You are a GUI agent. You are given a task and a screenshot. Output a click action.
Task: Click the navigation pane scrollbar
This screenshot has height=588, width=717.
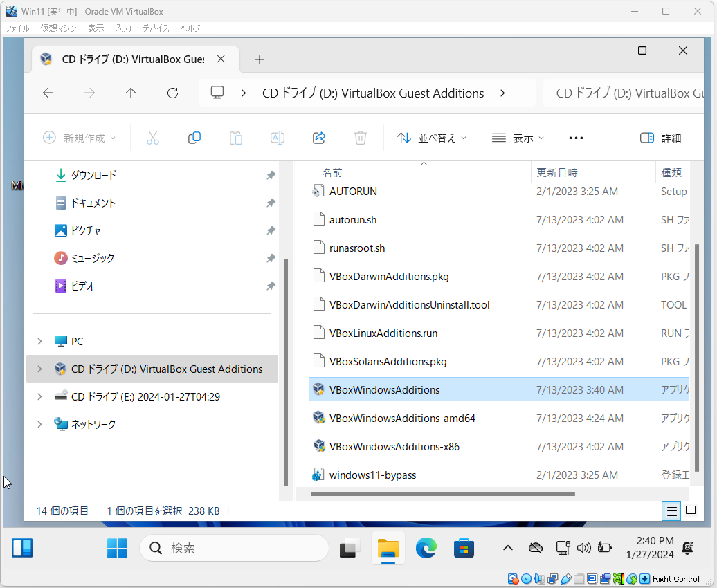(x=286, y=372)
